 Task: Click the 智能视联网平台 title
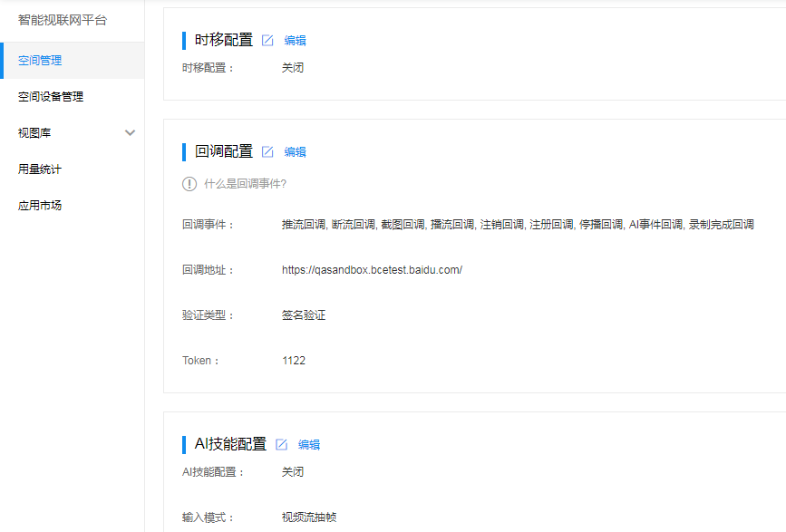pyautogui.click(x=63, y=20)
